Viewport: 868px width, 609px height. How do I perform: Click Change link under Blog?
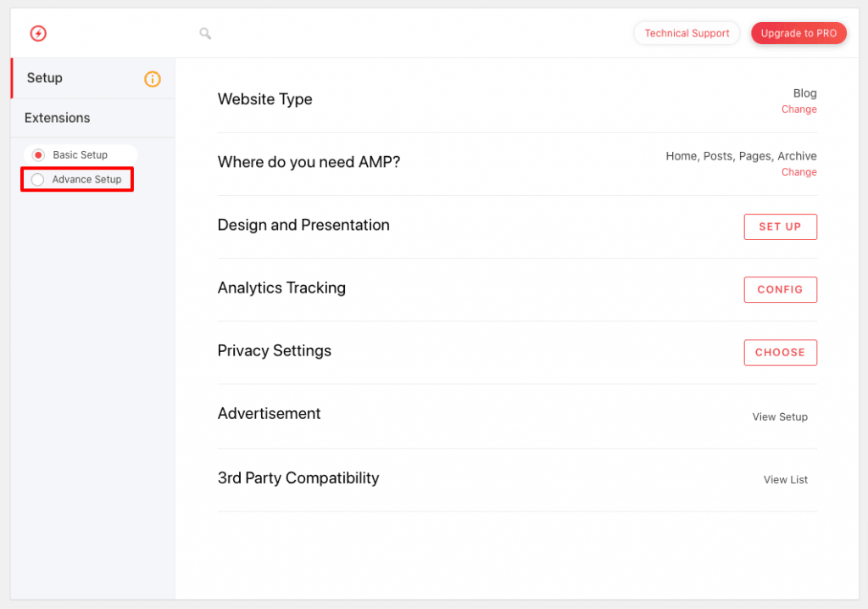coord(798,109)
